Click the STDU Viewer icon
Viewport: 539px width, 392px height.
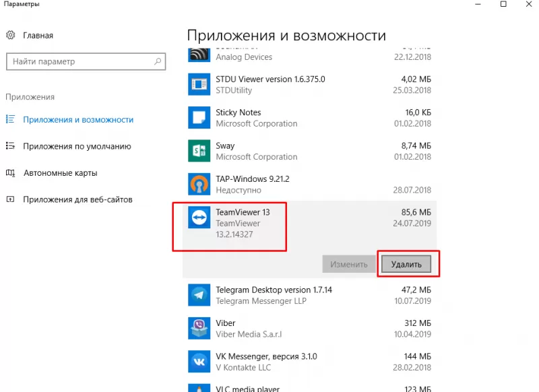[199, 84]
